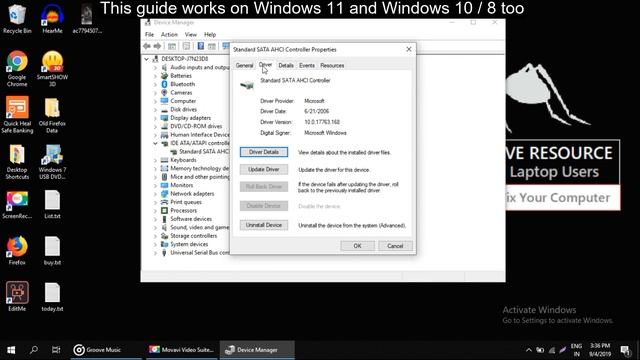Launch Google Chrome from the desktop
The width and height of the screenshot is (640, 360).
click(x=17, y=69)
